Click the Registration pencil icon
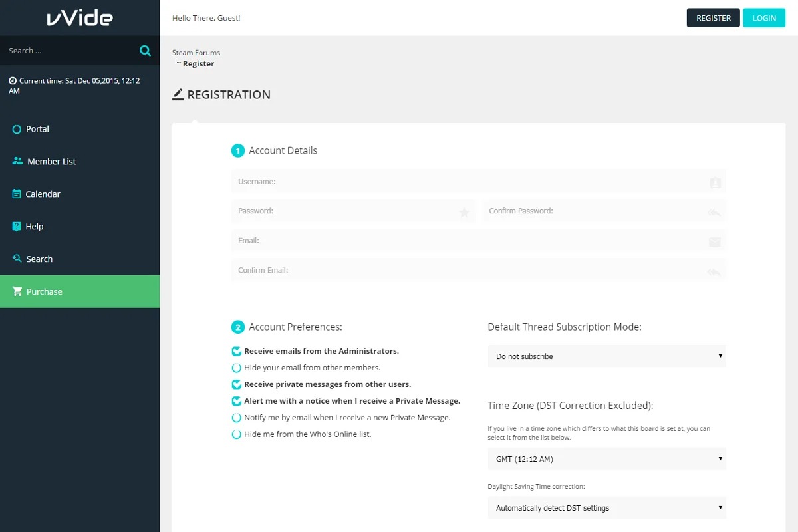The image size is (798, 532). point(178,94)
